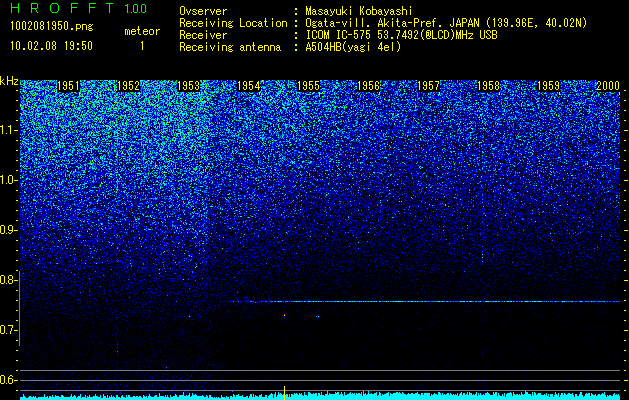Click the Ogata-vill. Akita-Pref. JAPAN location text

click(x=446, y=23)
